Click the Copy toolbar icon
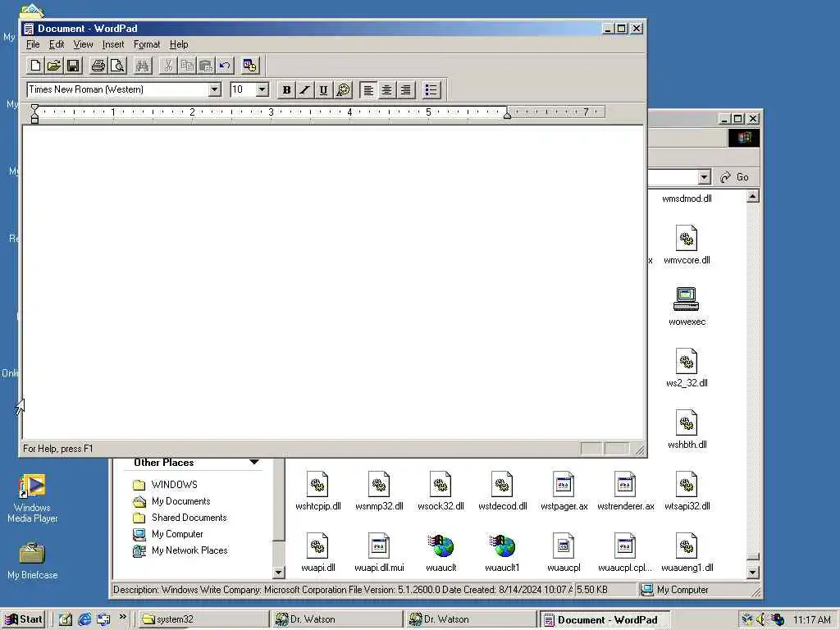 (187, 66)
